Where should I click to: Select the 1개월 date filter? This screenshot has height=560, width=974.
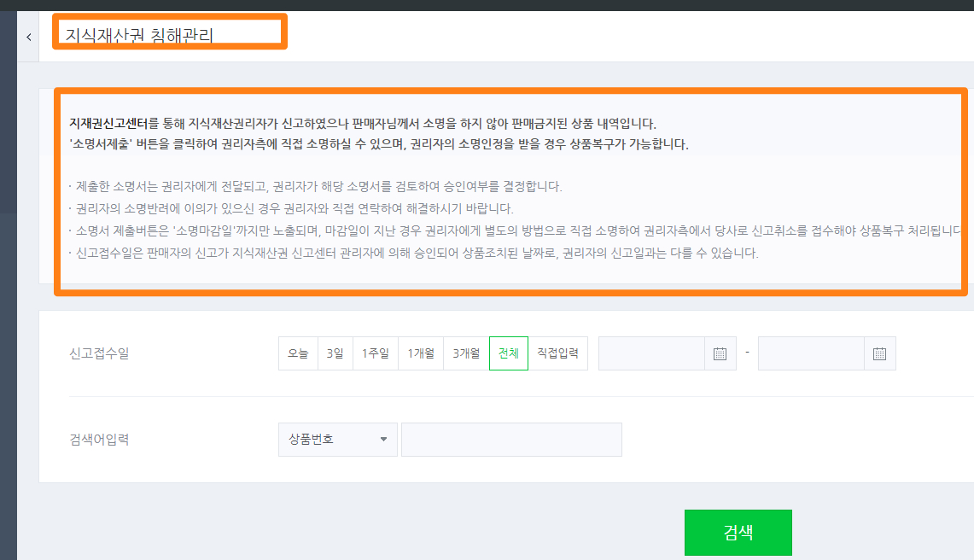point(419,353)
